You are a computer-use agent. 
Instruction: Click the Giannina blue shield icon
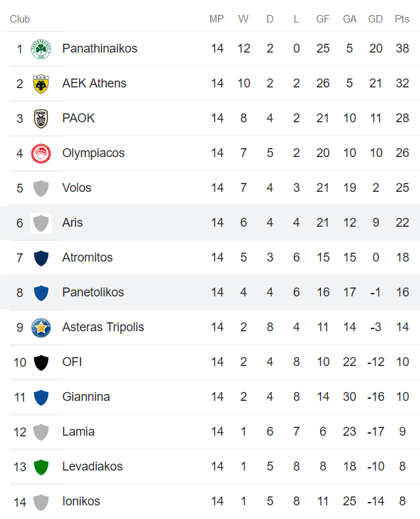click(41, 397)
